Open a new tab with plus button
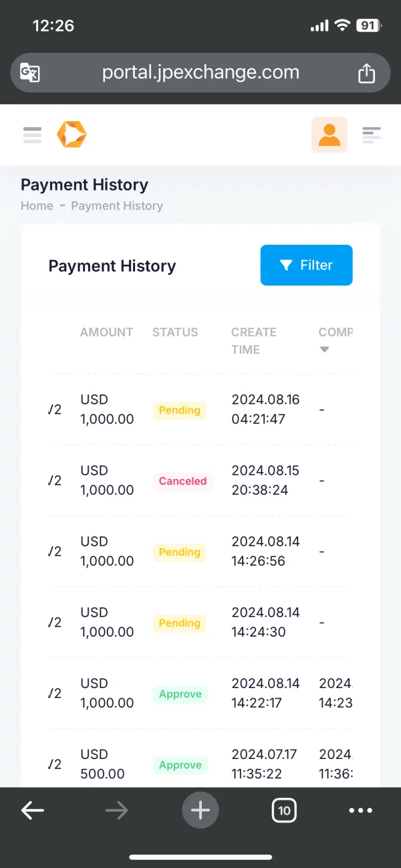The height and width of the screenshot is (868, 401). (x=200, y=810)
